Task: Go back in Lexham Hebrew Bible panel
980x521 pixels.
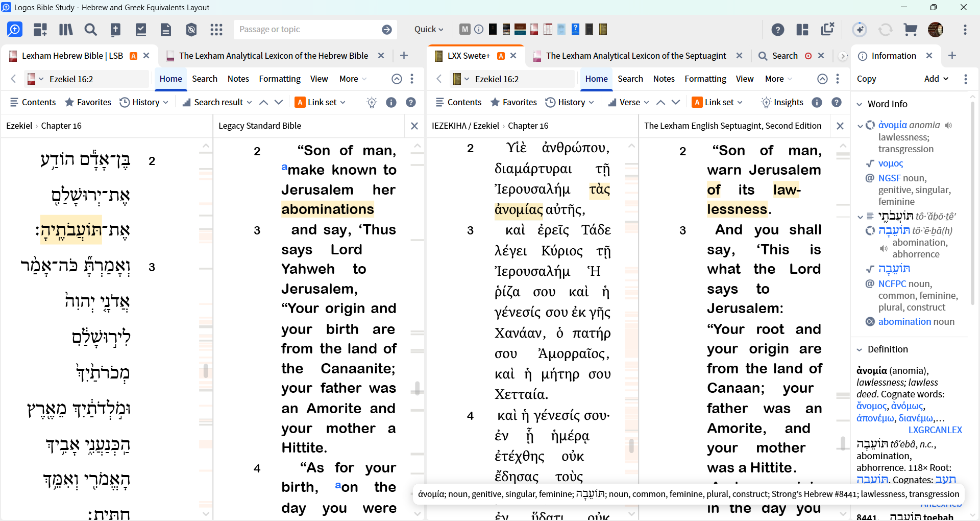Action: pos(13,79)
